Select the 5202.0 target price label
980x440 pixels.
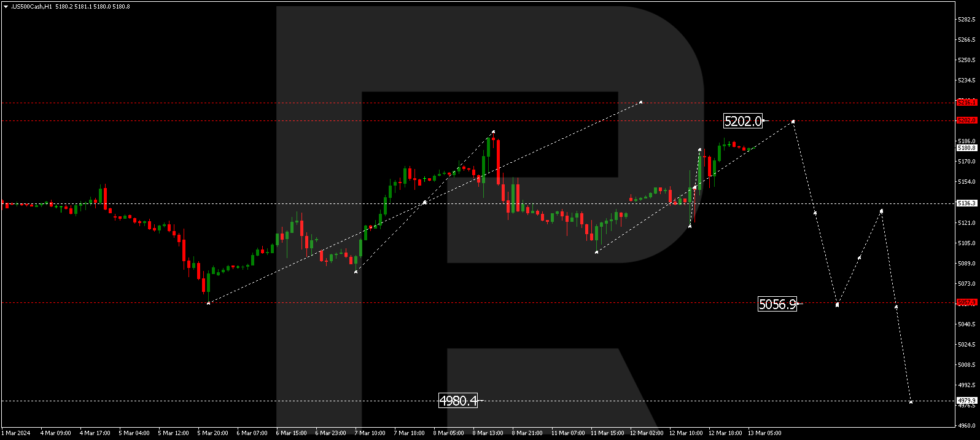coord(743,121)
